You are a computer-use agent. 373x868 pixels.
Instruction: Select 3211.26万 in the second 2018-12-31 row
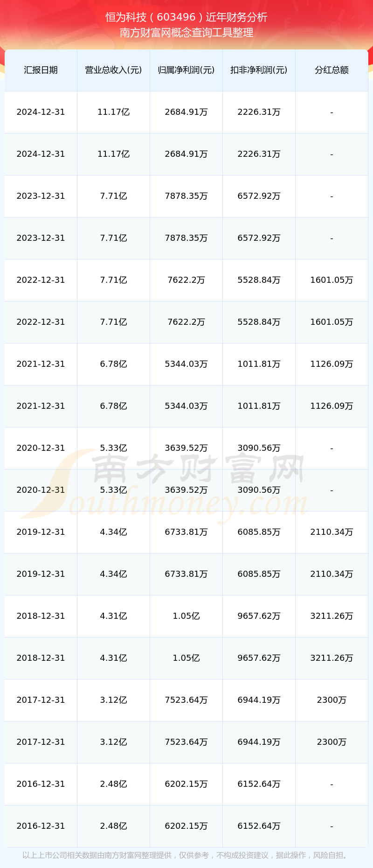tap(332, 658)
